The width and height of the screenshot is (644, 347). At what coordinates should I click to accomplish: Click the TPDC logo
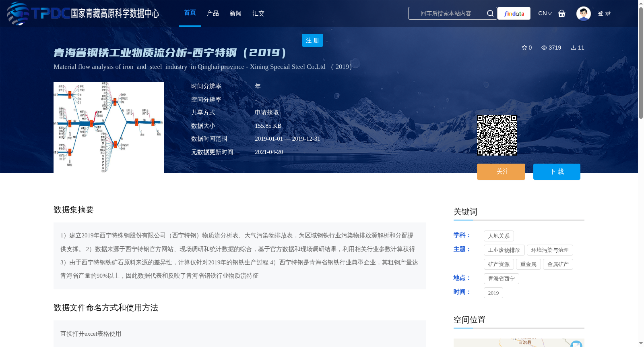point(83,13)
